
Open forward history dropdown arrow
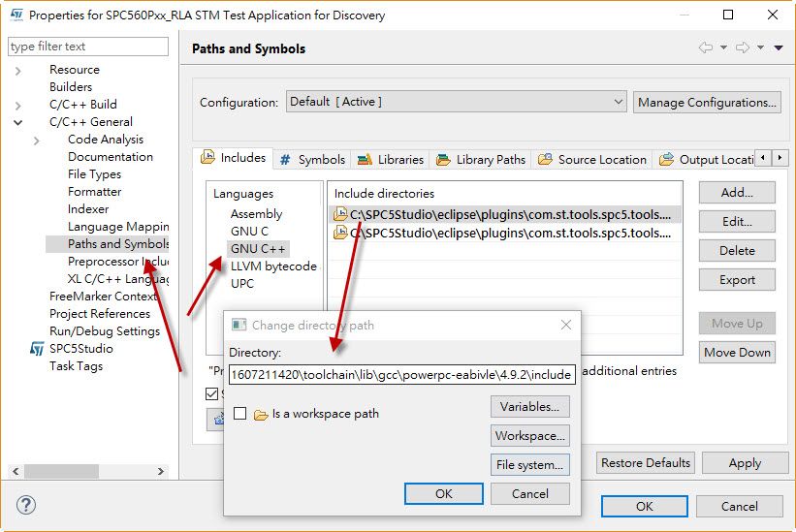tap(760, 47)
